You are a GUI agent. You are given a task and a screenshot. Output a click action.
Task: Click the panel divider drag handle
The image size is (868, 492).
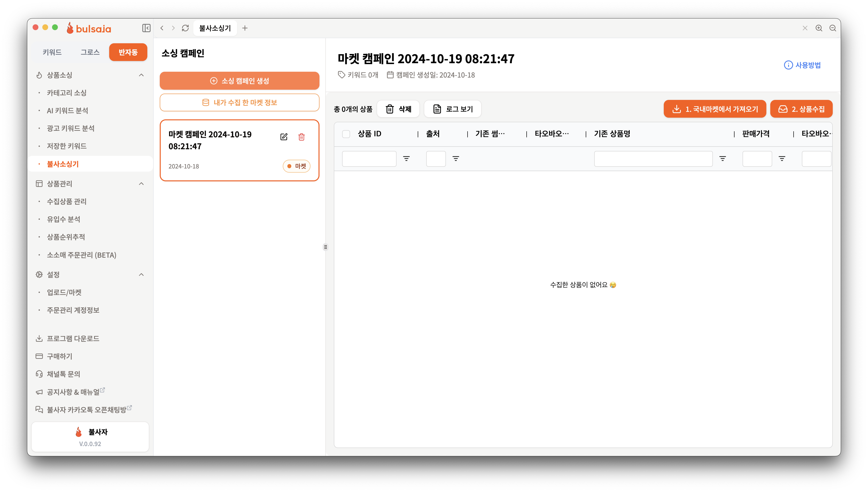325,247
